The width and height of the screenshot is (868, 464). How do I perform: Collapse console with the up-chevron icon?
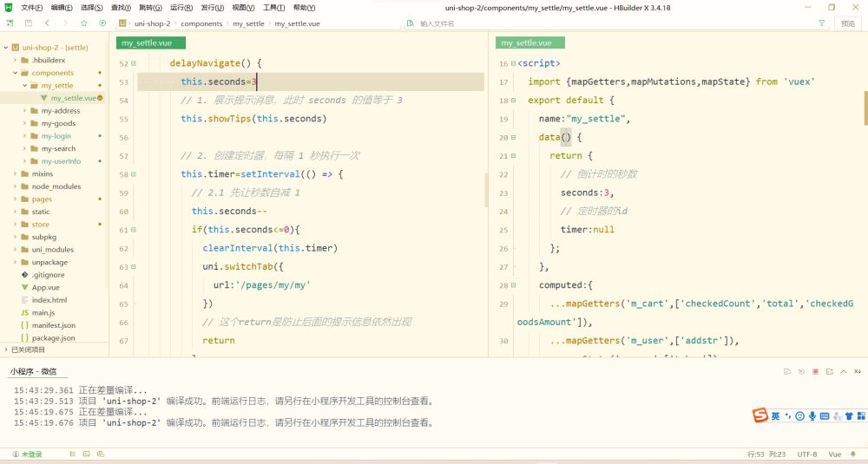pos(843,372)
